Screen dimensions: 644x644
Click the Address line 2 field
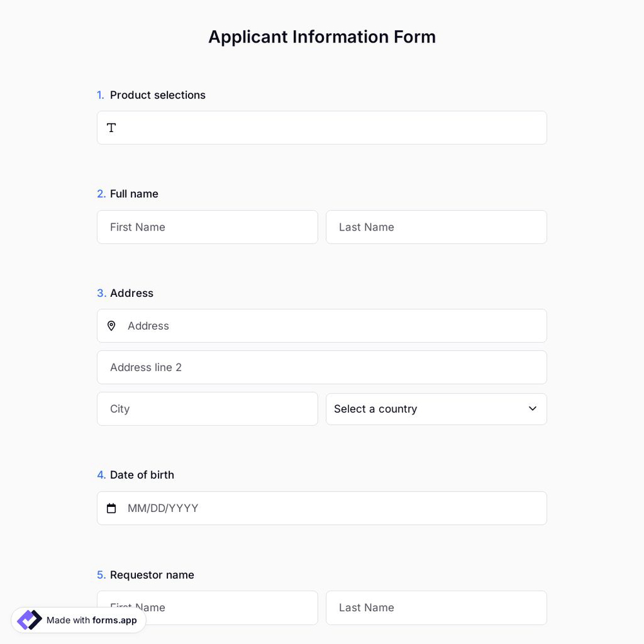(x=258, y=367)
